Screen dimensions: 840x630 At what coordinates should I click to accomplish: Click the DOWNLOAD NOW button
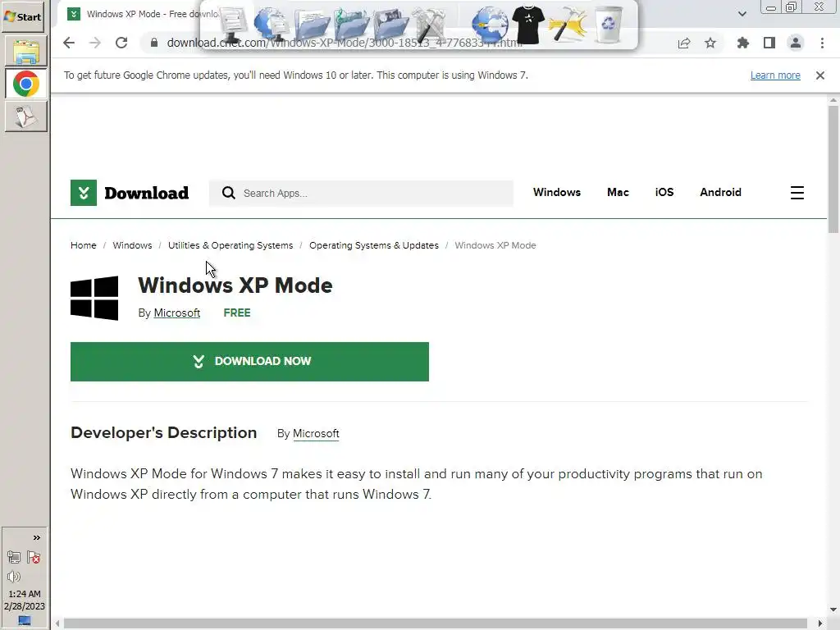tap(249, 362)
